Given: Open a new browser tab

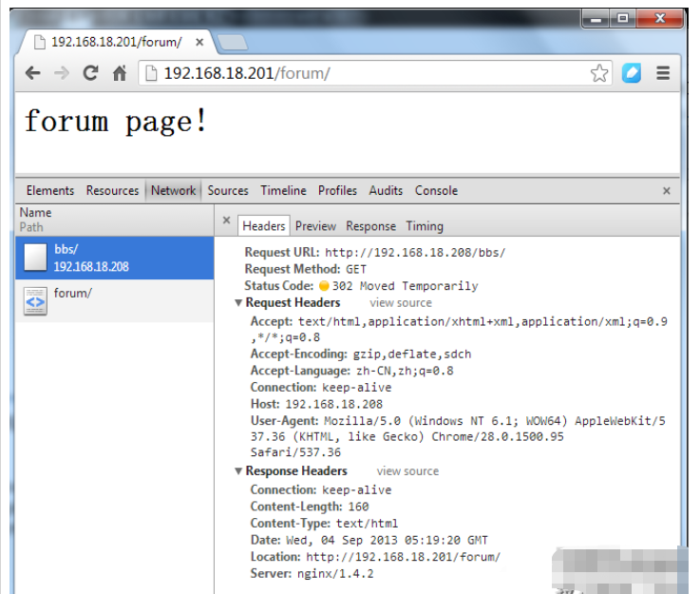Looking at the screenshot, I should tap(232, 43).
